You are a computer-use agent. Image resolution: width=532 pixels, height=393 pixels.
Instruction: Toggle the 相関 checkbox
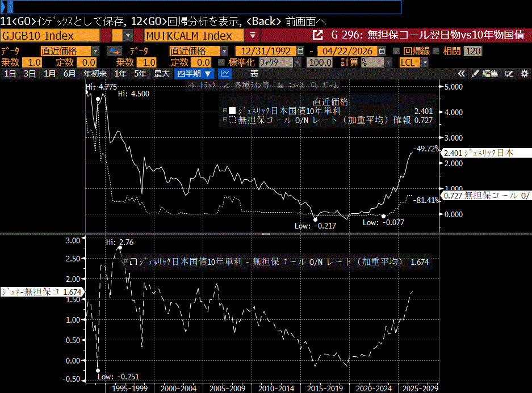click(x=436, y=51)
